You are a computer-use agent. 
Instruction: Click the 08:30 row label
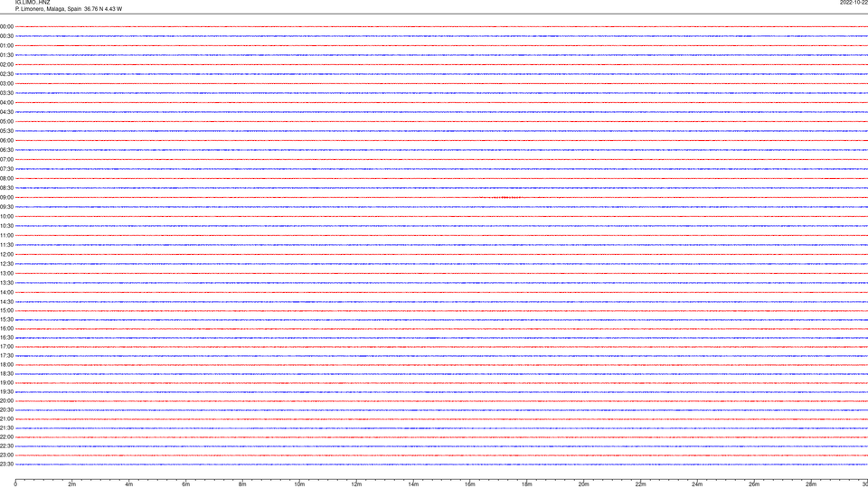coord(6,188)
